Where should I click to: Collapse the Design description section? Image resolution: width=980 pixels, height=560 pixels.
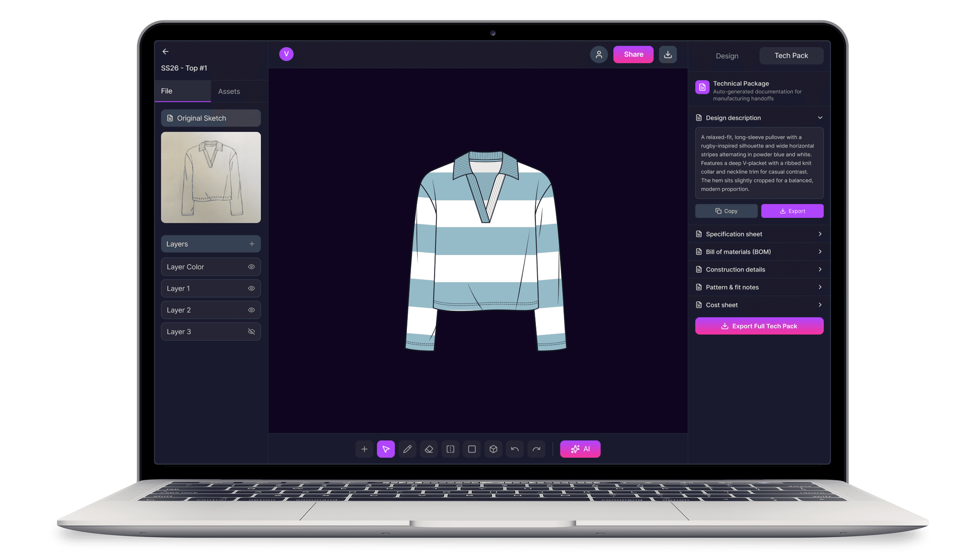pyautogui.click(x=820, y=118)
